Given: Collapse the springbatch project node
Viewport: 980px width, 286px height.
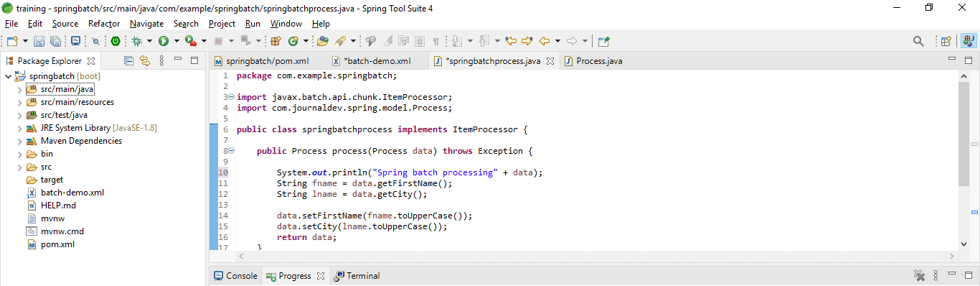Looking at the screenshot, I should 8,76.
